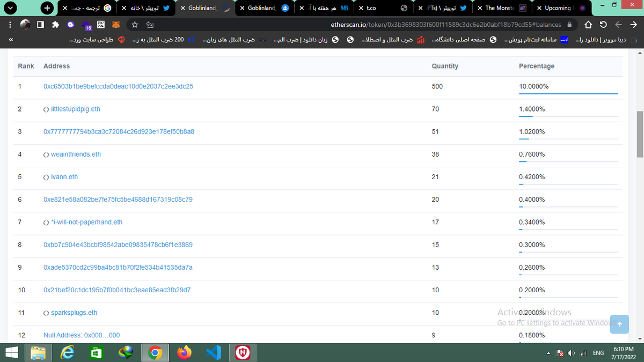Open the Phantom ghost extension

(71, 25)
